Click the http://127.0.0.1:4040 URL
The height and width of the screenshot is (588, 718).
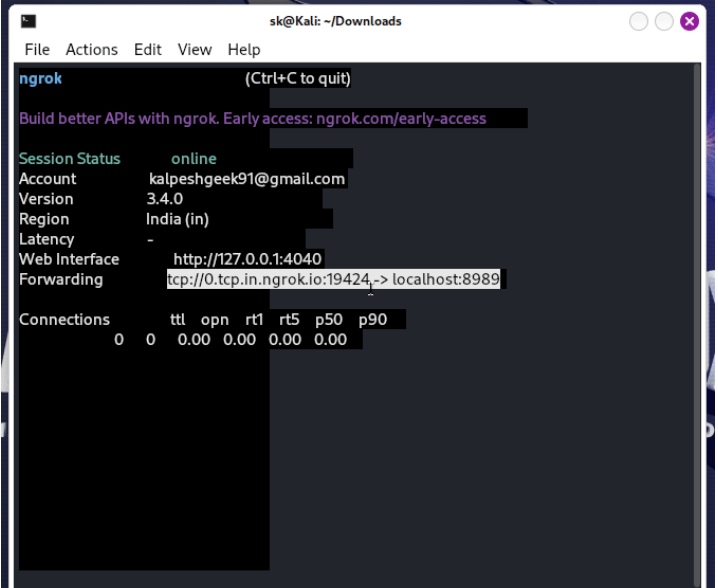click(x=247, y=259)
